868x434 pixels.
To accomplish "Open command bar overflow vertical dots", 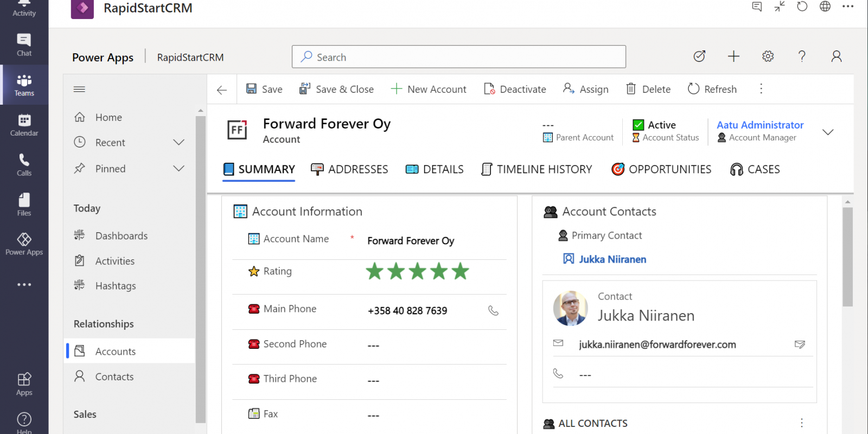I will click(x=761, y=89).
